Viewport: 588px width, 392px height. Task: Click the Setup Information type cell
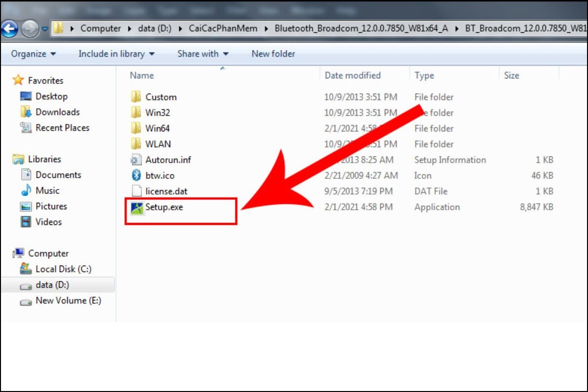click(x=450, y=159)
